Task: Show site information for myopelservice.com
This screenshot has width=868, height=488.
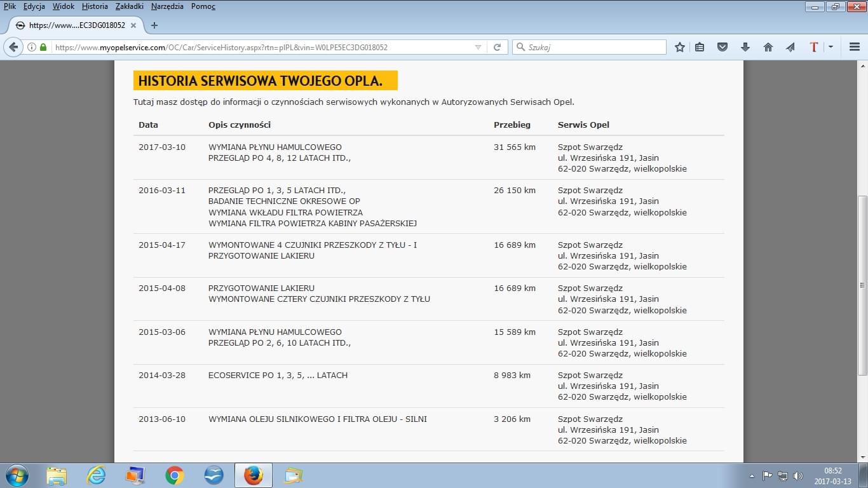Action: click(x=32, y=47)
